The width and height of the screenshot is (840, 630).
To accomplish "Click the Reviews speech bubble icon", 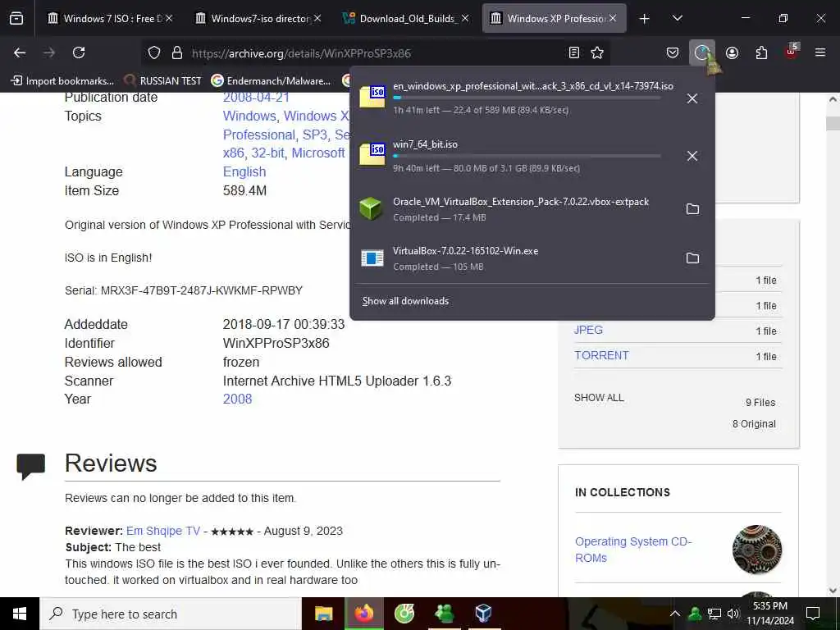I will coord(31,466).
